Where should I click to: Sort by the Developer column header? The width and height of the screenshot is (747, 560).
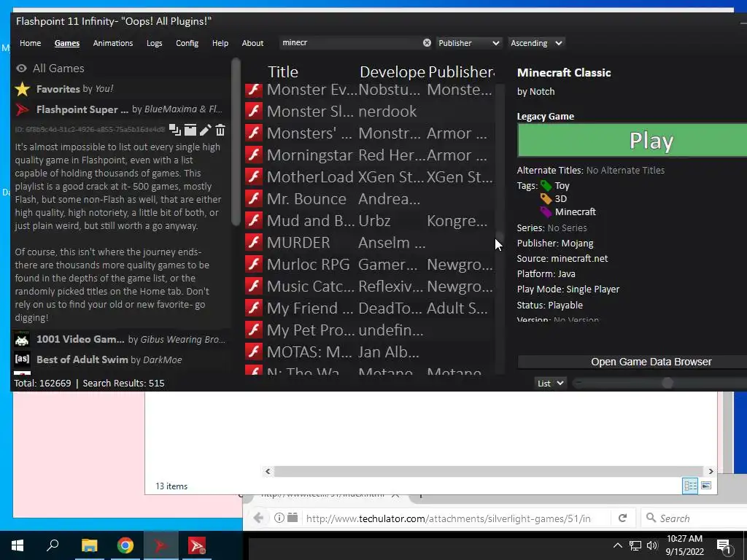pos(392,72)
